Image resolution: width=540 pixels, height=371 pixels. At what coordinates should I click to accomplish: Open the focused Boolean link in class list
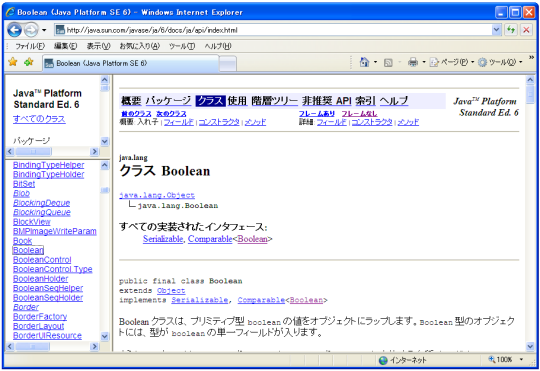[28, 250]
